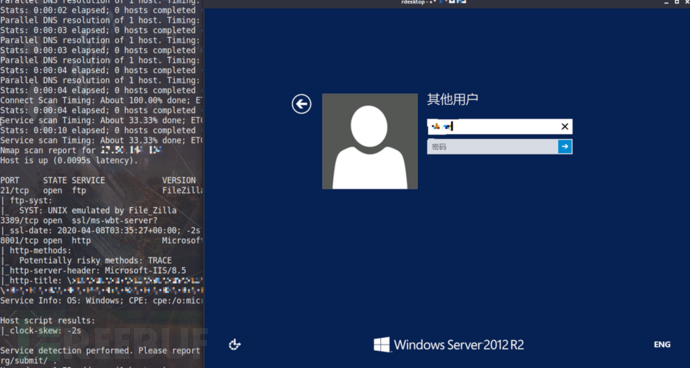This screenshot has height=368, width=690.
Task: Click 'Service Info: OS: Windows' terminal line
Action: coord(101,301)
